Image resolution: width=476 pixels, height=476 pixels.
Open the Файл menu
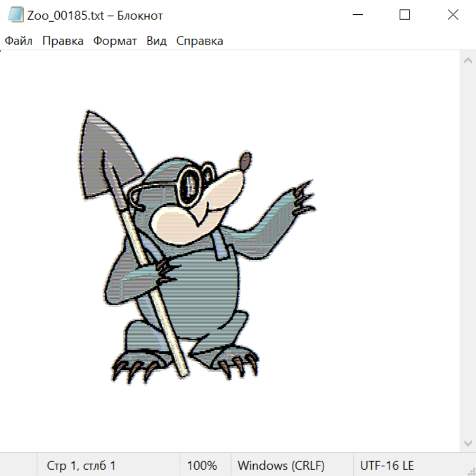(19, 41)
